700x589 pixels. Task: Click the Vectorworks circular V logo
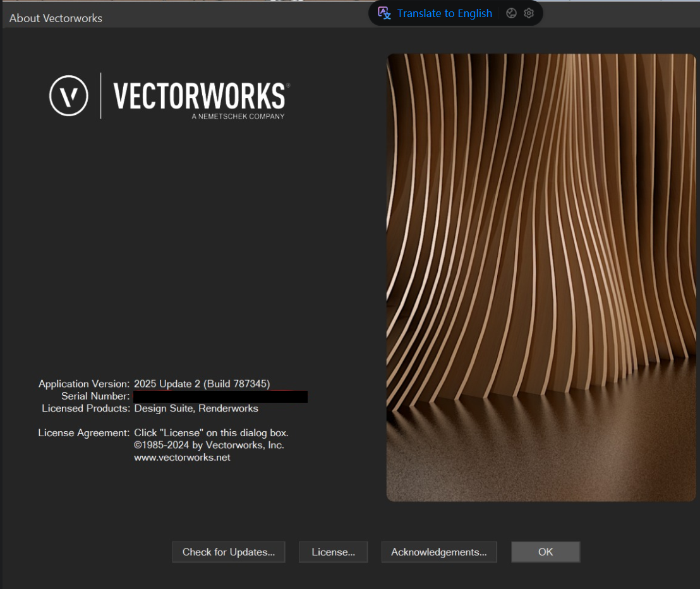click(69, 95)
